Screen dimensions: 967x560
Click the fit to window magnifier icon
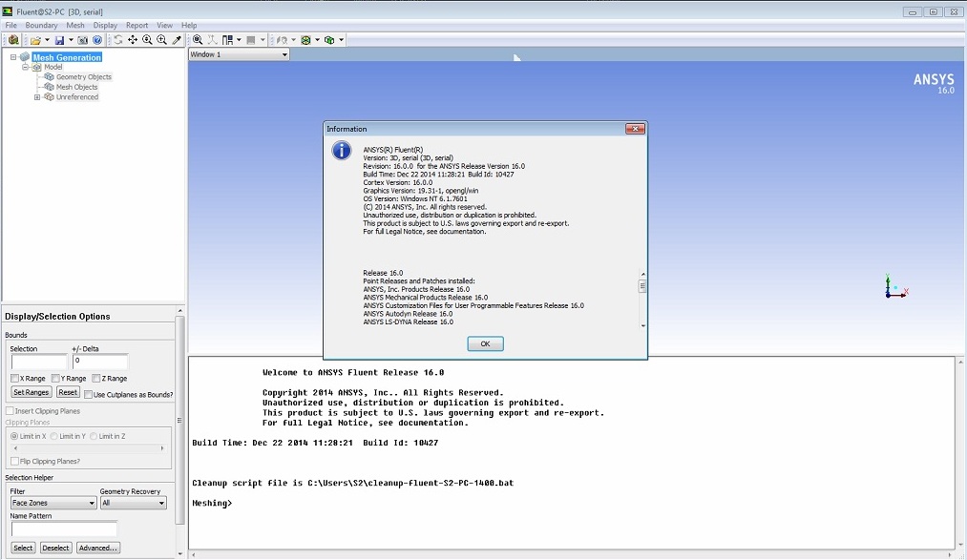pyautogui.click(x=198, y=40)
